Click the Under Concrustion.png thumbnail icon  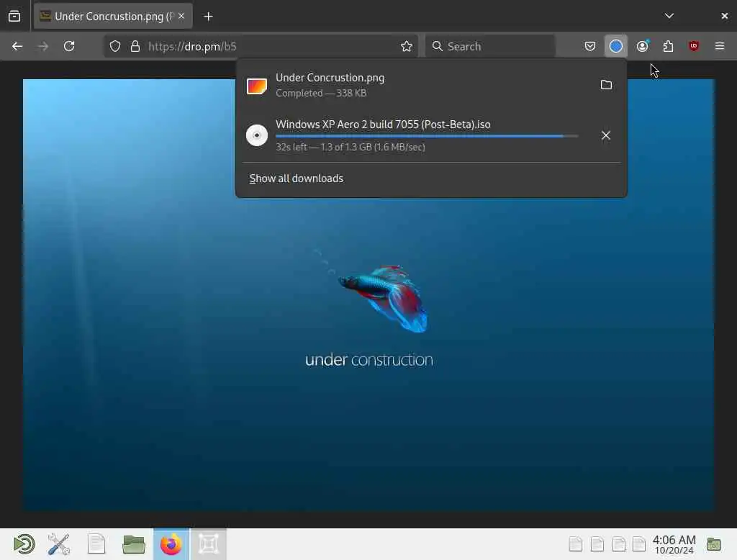[257, 86]
